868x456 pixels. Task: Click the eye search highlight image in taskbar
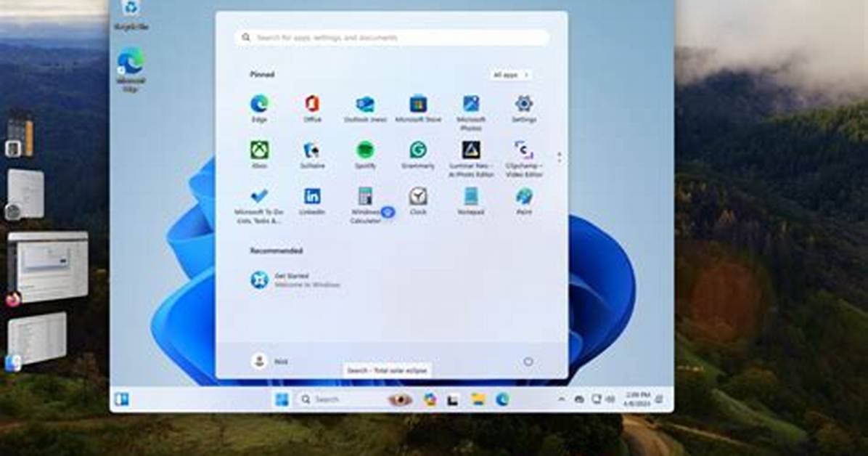[x=400, y=399]
